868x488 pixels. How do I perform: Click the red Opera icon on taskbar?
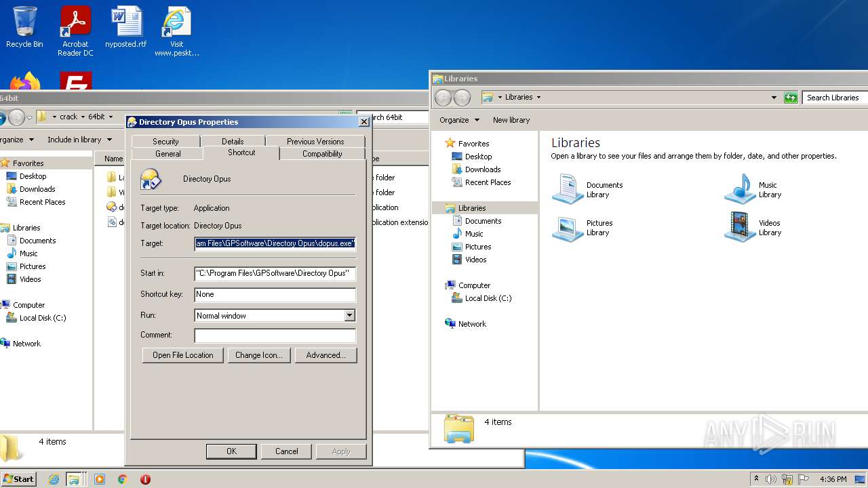[145, 479]
